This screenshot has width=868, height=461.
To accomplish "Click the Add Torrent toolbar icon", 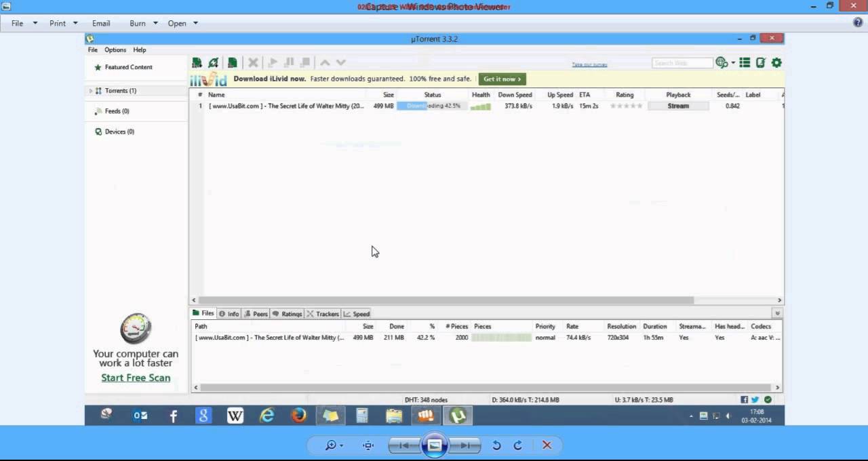I will [x=197, y=62].
